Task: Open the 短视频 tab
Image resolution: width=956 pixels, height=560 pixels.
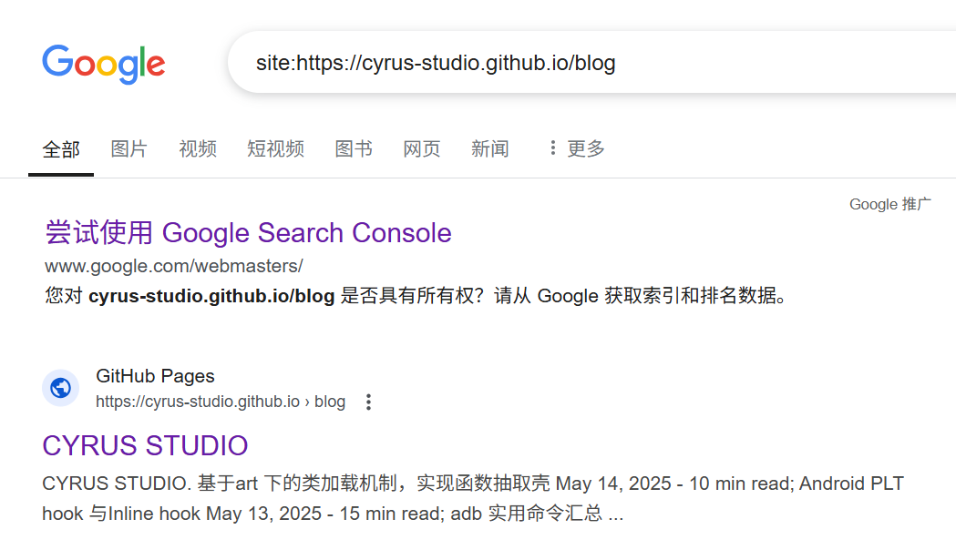Action: pyautogui.click(x=275, y=148)
